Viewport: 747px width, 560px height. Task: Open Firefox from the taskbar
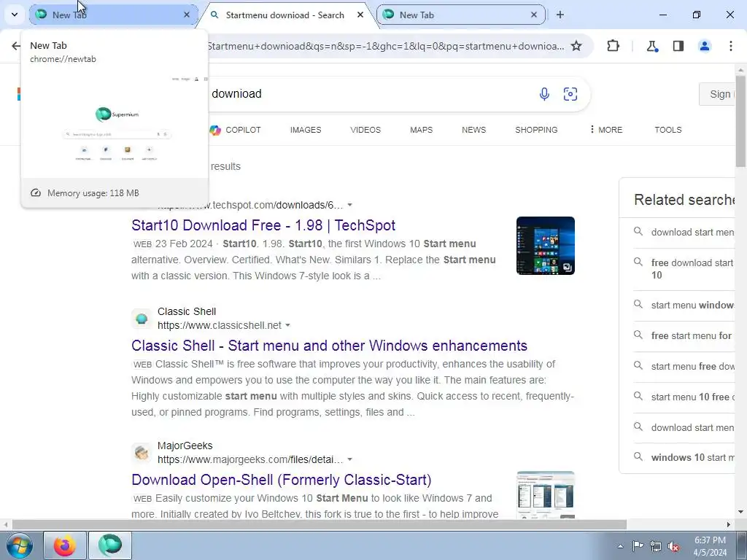pyautogui.click(x=65, y=545)
